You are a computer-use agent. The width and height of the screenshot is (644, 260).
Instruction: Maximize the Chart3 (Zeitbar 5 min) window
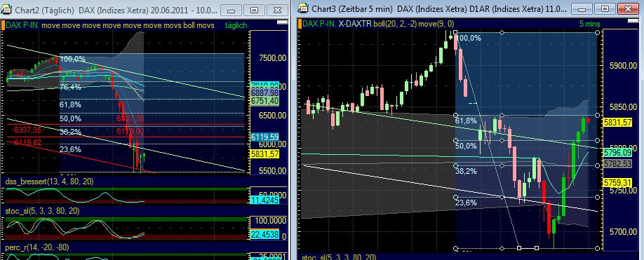tap(604, 9)
